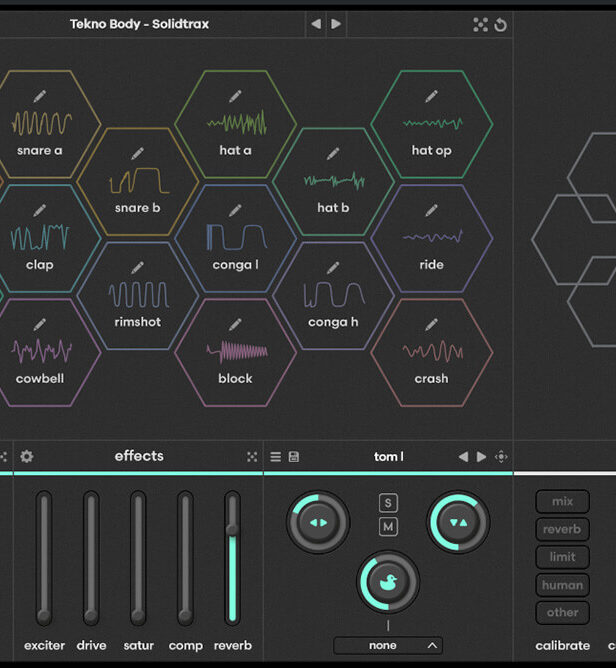Viewport: 616px width, 668px height.
Task: Open effects settings gear icon
Action: point(27,456)
